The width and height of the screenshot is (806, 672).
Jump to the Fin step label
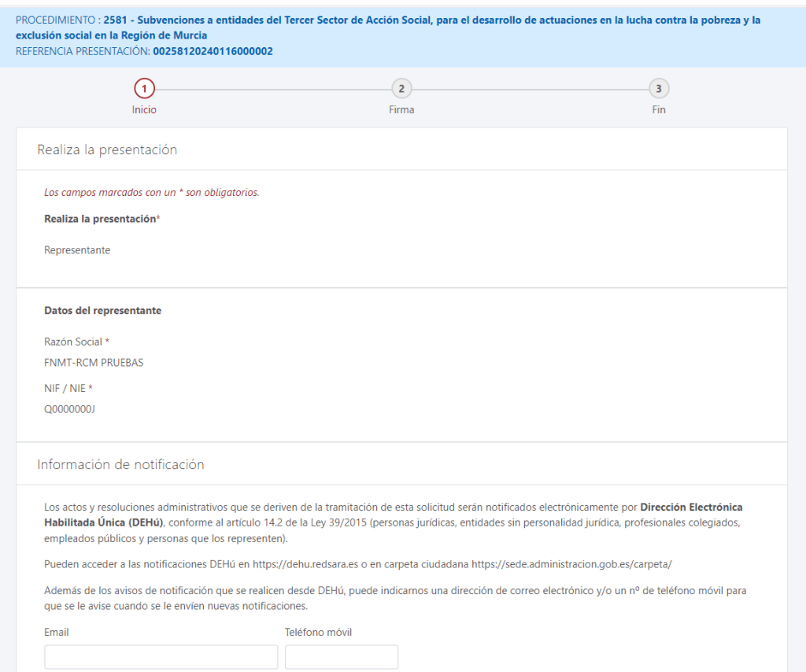coord(659,110)
